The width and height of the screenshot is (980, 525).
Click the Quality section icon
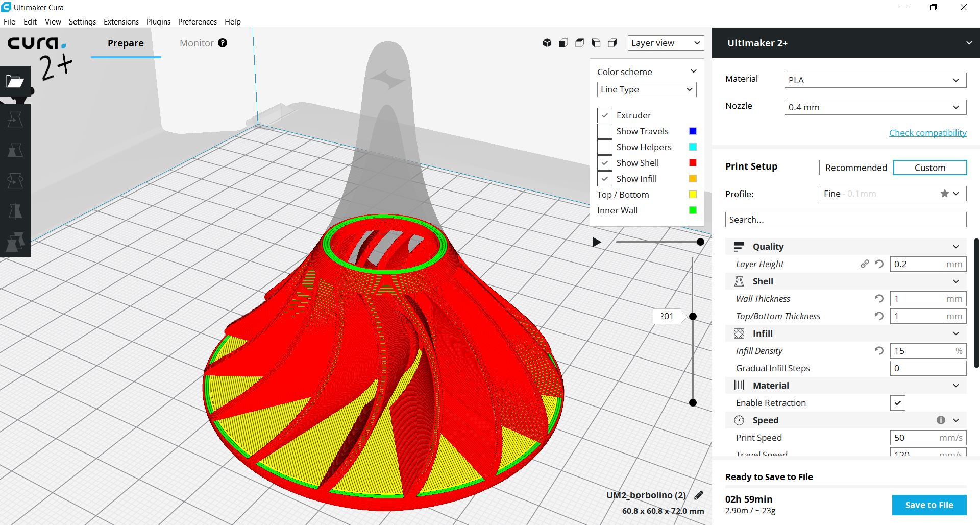[739, 247]
